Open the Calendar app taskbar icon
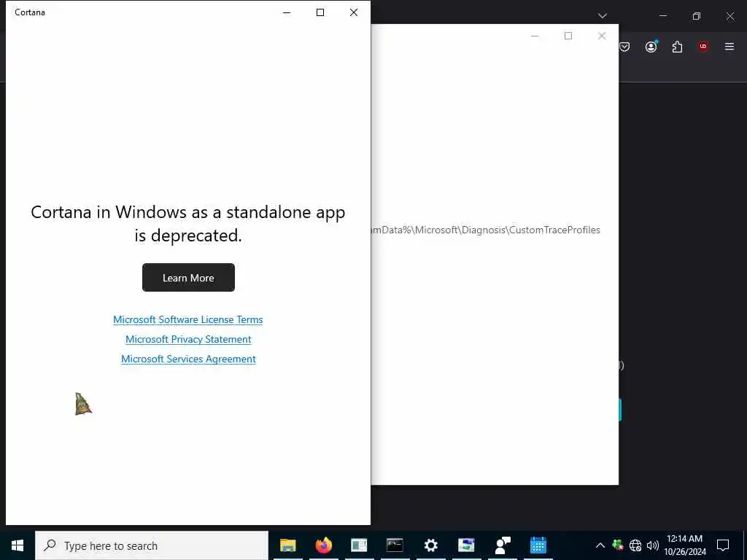The height and width of the screenshot is (560, 747). (538, 545)
